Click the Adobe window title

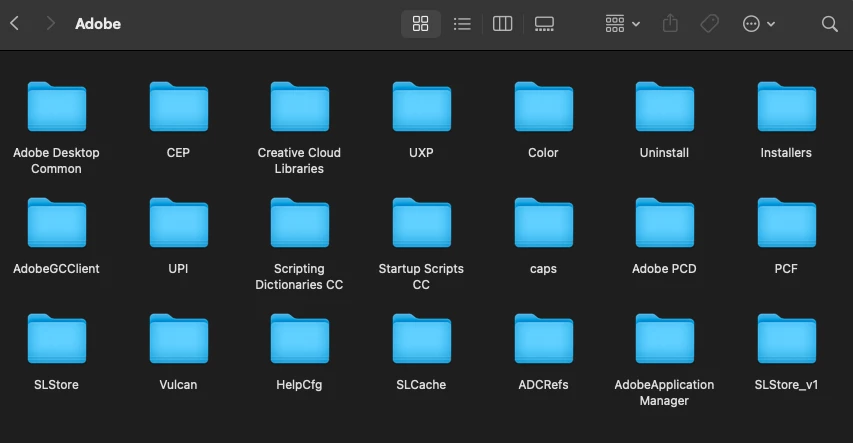click(x=98, y=23)
